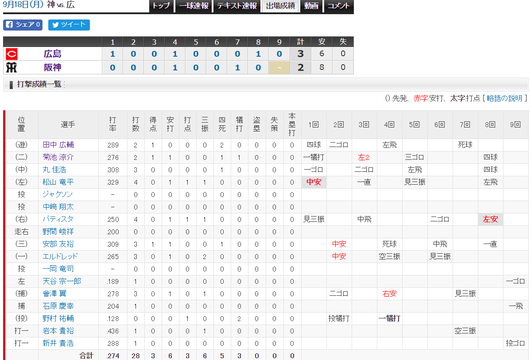Screen dimensions: 531x360
Task: Click the 合計 totals row label
Action: pyautogui.click(x=86, y=356)
